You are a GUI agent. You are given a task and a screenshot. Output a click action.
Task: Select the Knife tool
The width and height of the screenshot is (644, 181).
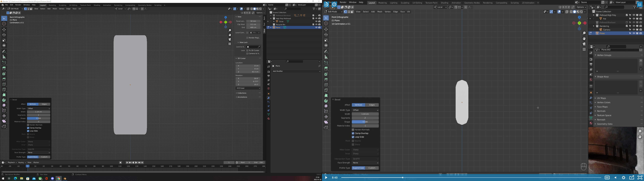coord(4,89)
